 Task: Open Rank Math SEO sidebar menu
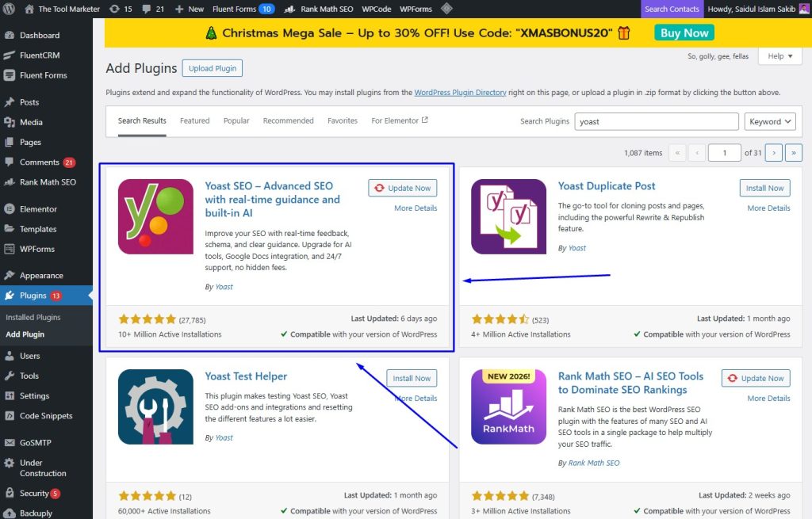48,182
